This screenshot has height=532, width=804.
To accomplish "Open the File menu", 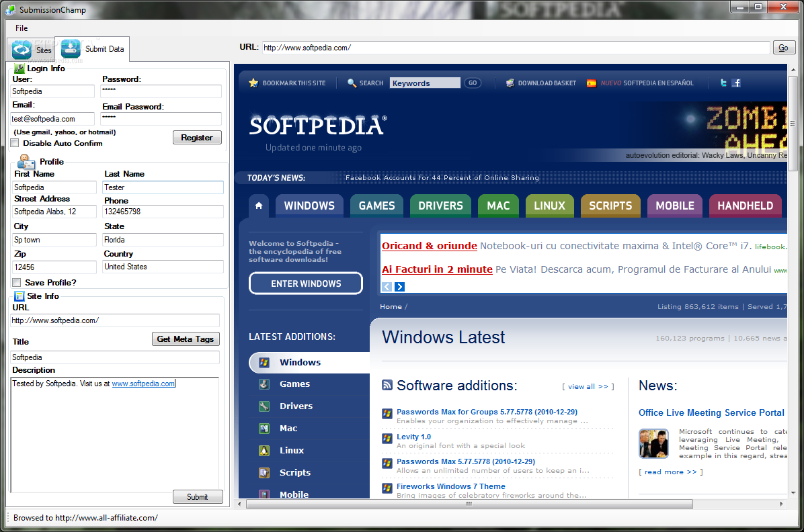I will tap(22, 28).
